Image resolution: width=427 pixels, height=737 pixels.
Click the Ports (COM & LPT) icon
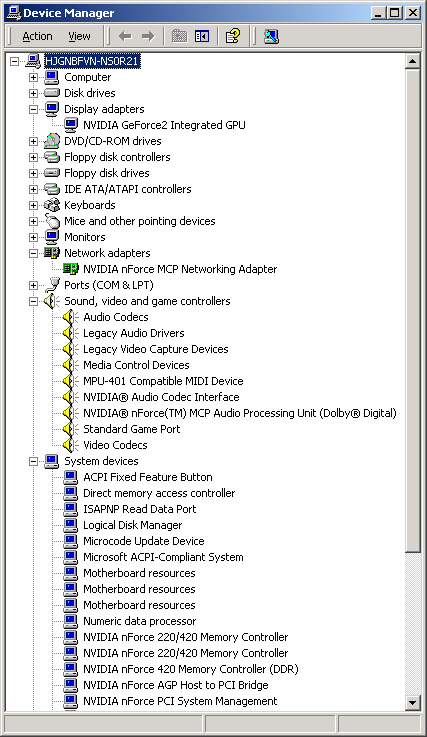tap(52, 285)
